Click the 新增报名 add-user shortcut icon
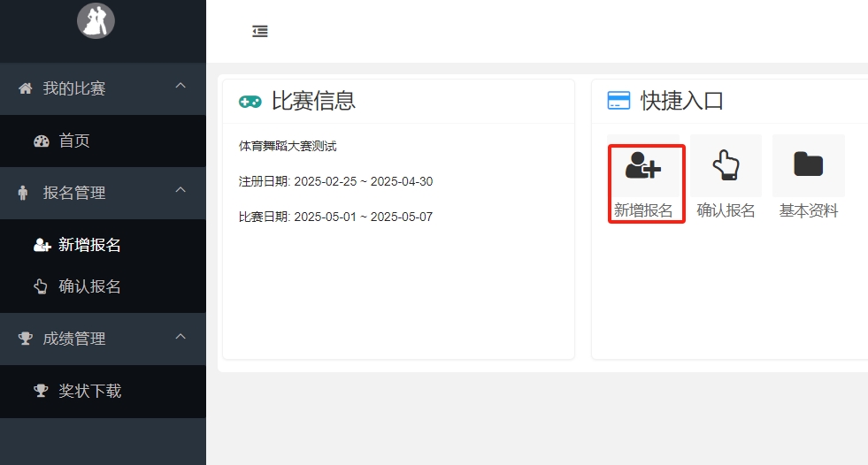Screen dimensions: 868x465 643,165
